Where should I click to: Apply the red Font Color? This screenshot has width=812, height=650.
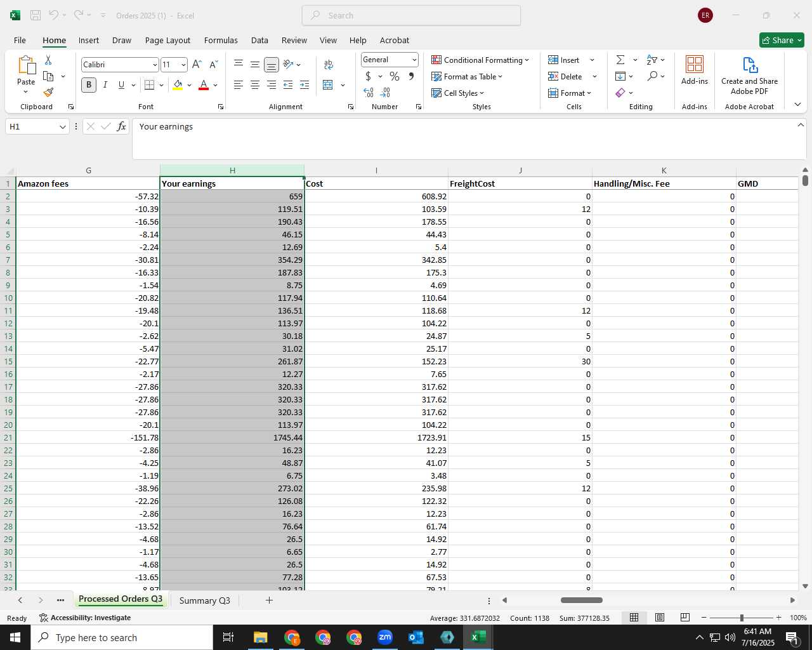204,84
